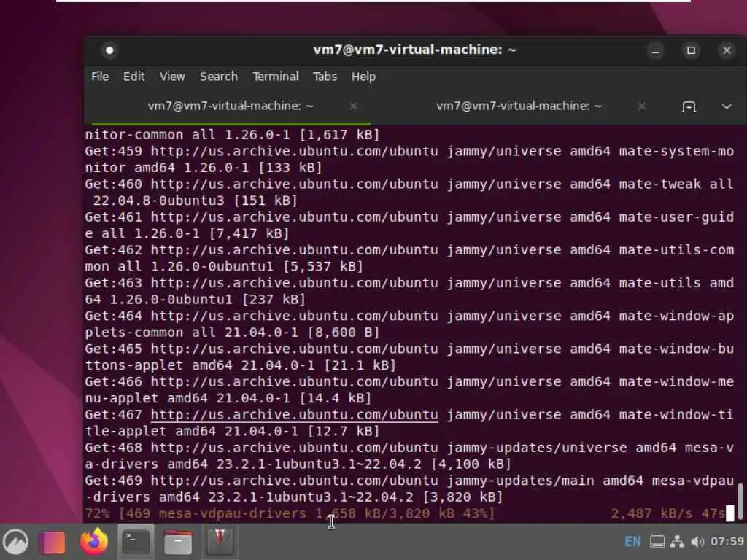Close the second terminal tab
747x560 pixels.
click(x=642, y=106)
